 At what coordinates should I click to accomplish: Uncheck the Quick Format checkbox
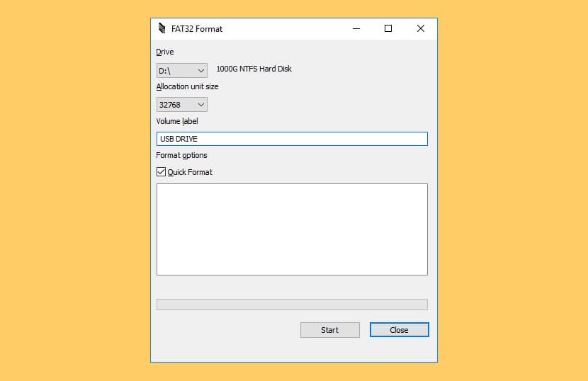click(x=162, y=172)
